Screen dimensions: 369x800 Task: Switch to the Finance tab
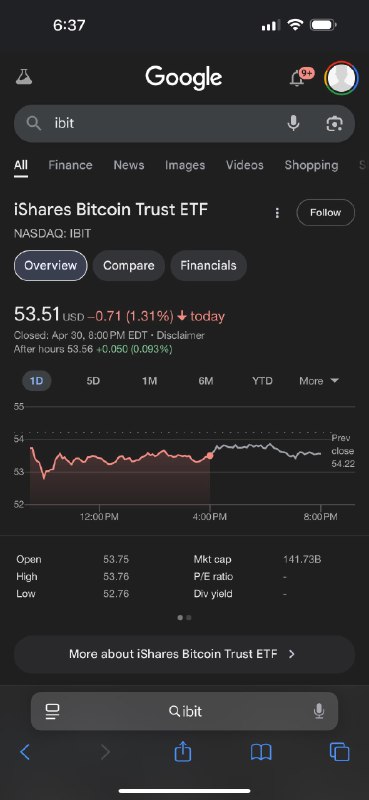(x=70, y=165)
